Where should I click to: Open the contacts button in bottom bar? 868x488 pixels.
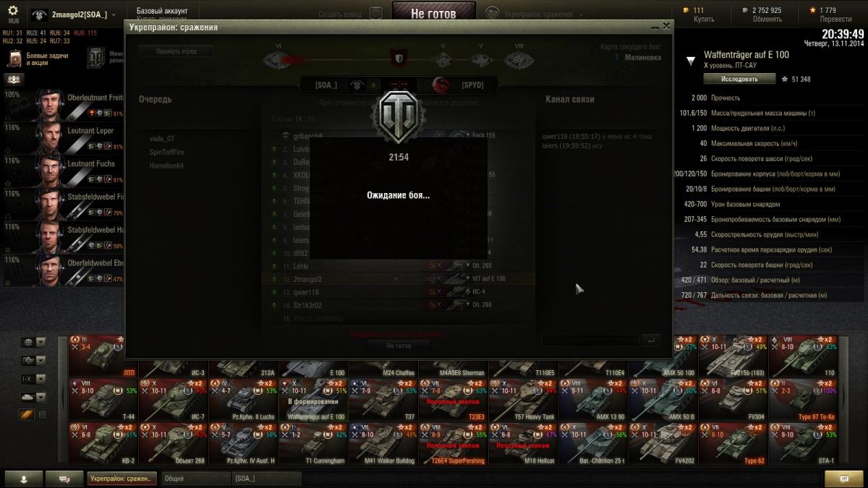point(24,479)
